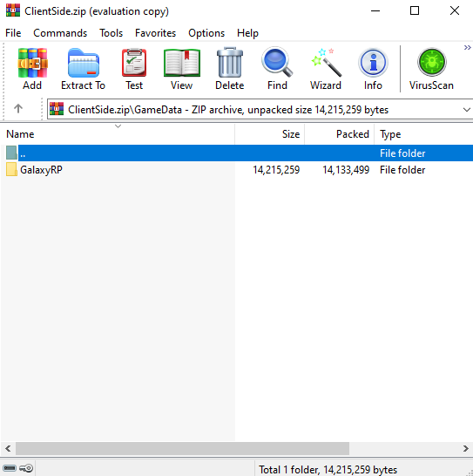Select the GalaxyRP folder
The width and height of the screenshot is (473, 476).
click(41, 170)
